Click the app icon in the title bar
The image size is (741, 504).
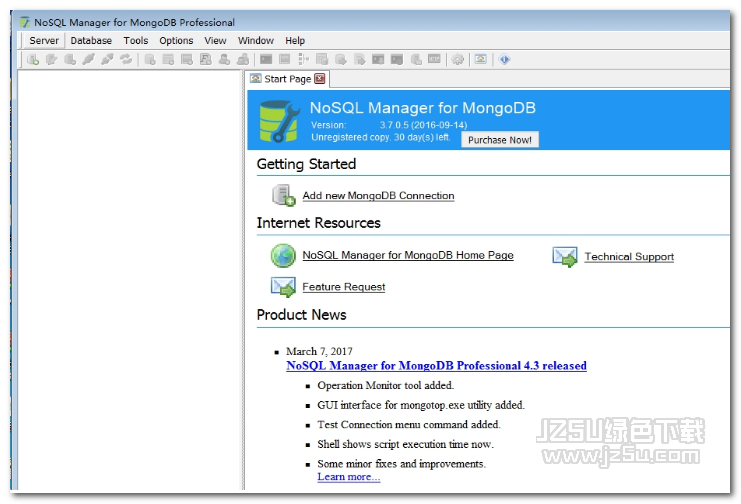pyautogui.click(x=25, y=22)
